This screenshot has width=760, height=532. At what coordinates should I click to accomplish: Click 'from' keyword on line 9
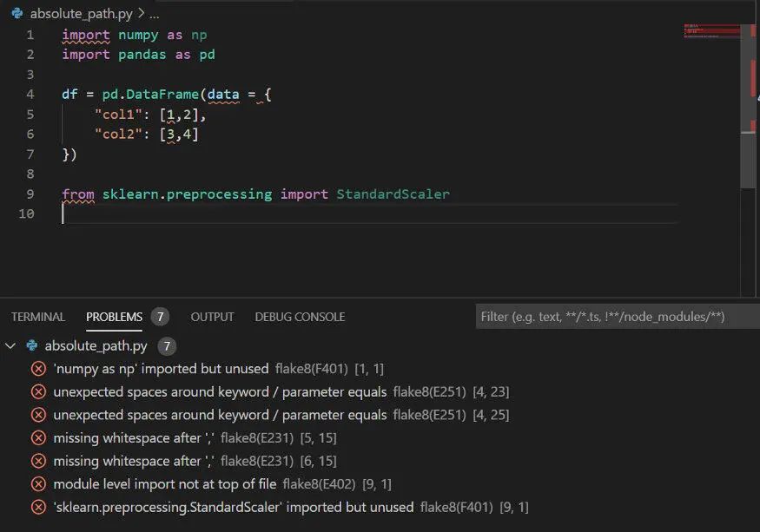pyautogui.click(x=78, y=194)
